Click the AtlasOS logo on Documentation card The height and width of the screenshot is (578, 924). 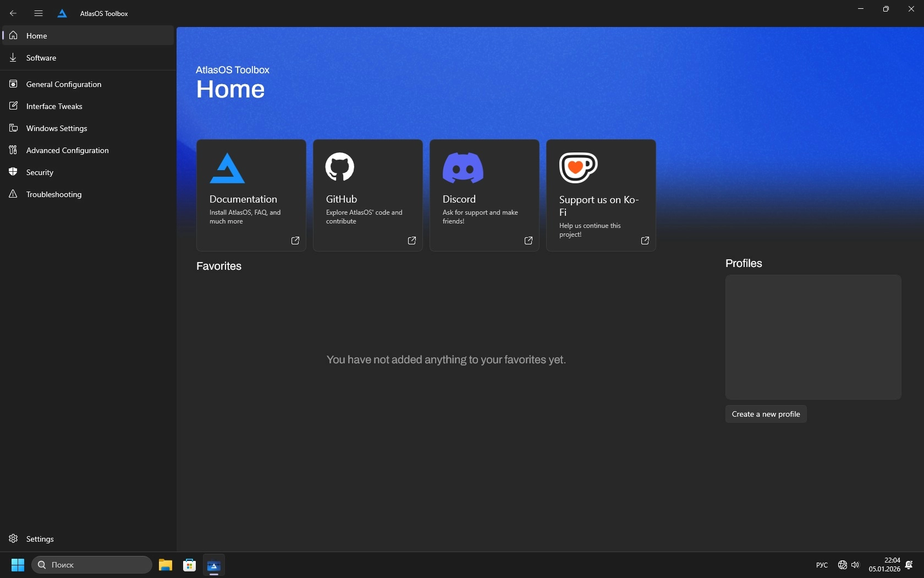pos(227,168)
